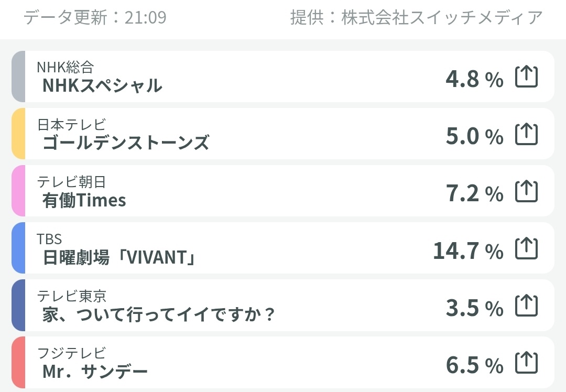Select the 有働Times program title
The image size is (566, 392).
(x=84, y=200)
